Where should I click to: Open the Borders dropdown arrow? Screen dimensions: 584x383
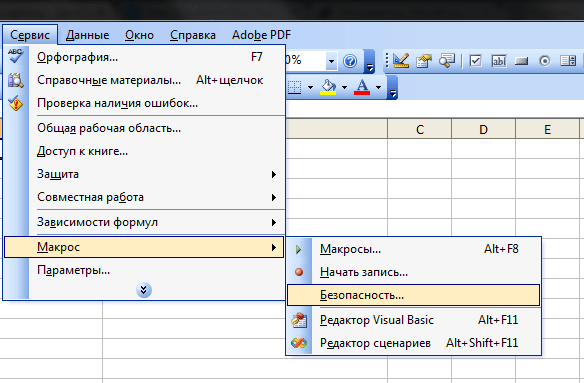click(310, 88)
